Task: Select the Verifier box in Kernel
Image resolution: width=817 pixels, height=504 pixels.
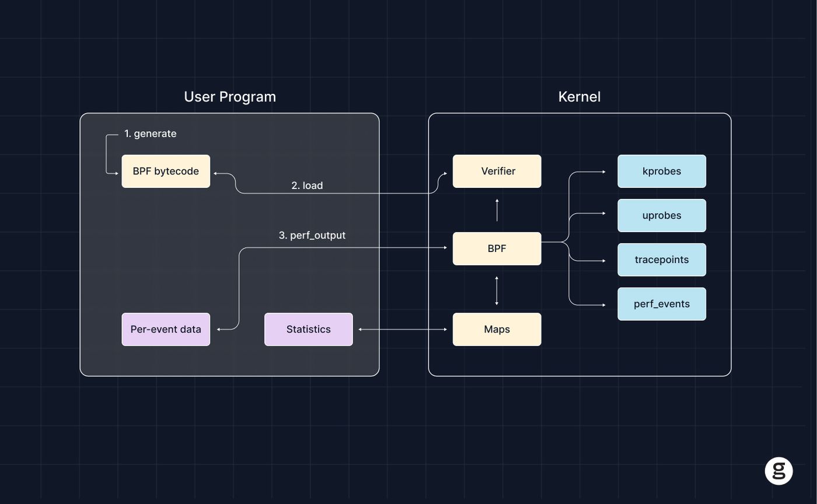Action: pos(497,171)
